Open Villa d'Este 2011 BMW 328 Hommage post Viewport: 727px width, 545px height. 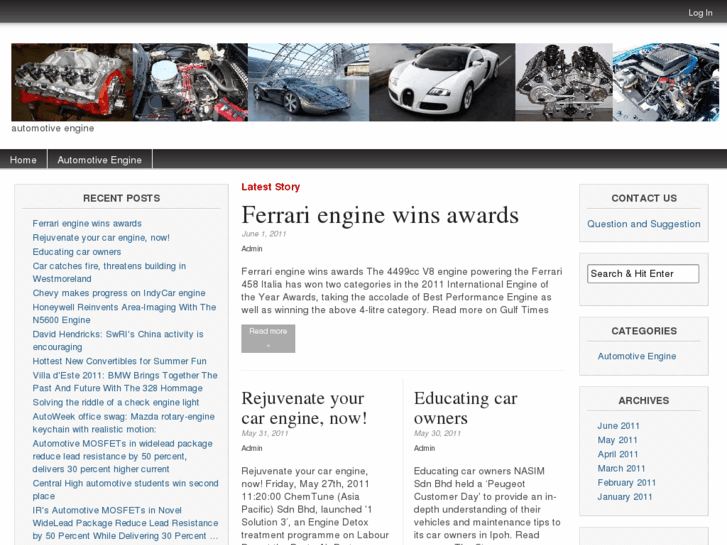[125, 382]
